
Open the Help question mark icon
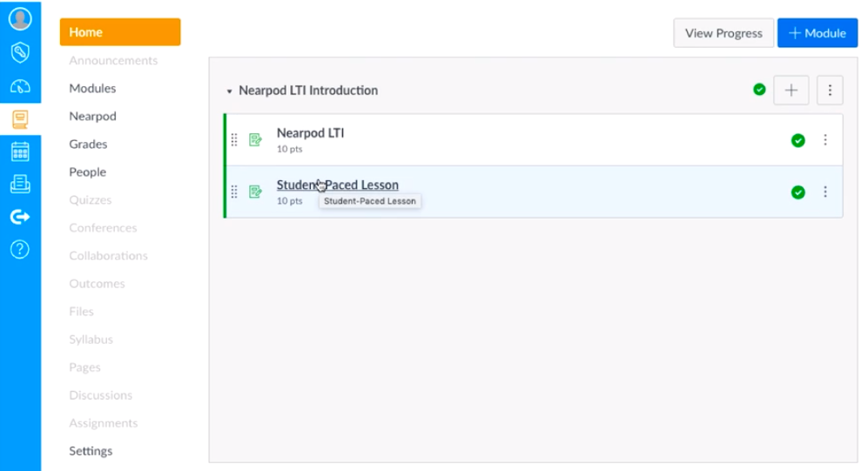point(20,249)
